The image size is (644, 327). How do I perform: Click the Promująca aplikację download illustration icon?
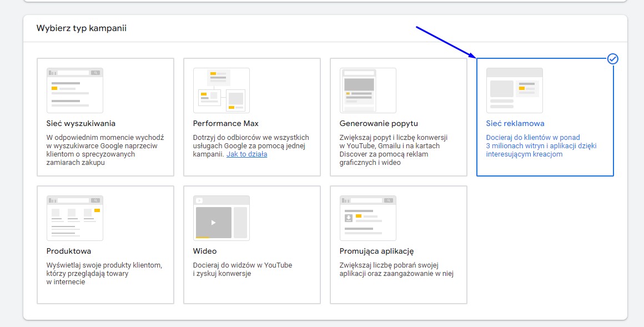368,218
